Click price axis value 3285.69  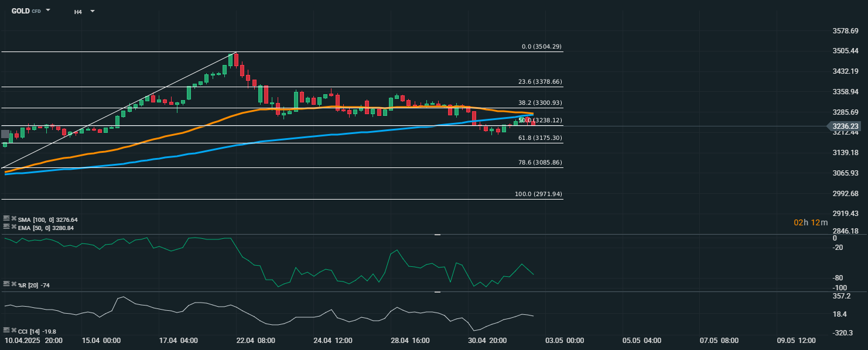coord(845,112)
